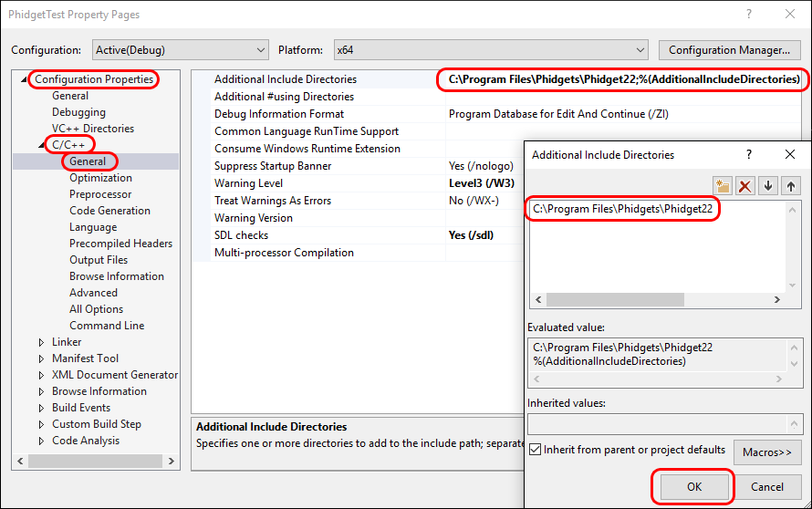
Task: Toggle Inherit from parent or project defaults
Action: [x=536, y=450]
